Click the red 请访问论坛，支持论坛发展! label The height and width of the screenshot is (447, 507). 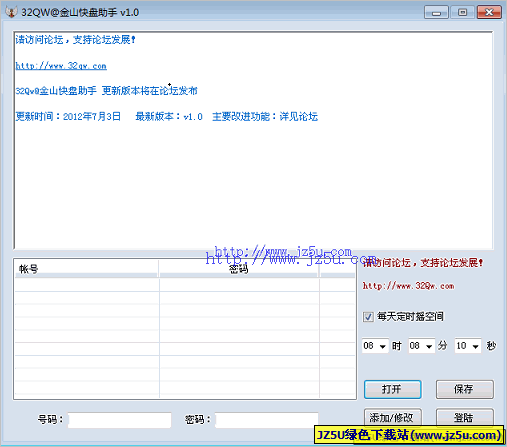tap(423, 263)
